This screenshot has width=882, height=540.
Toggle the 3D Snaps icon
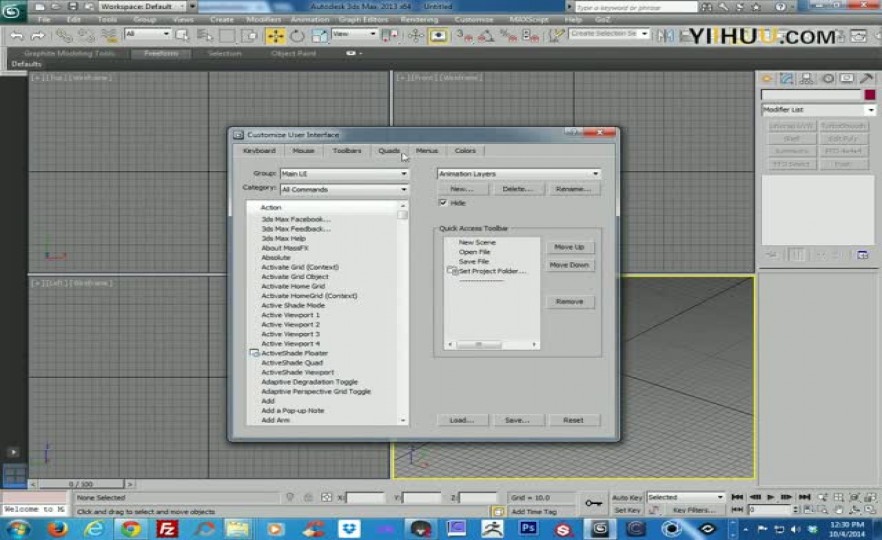click(x=464, y=36)
